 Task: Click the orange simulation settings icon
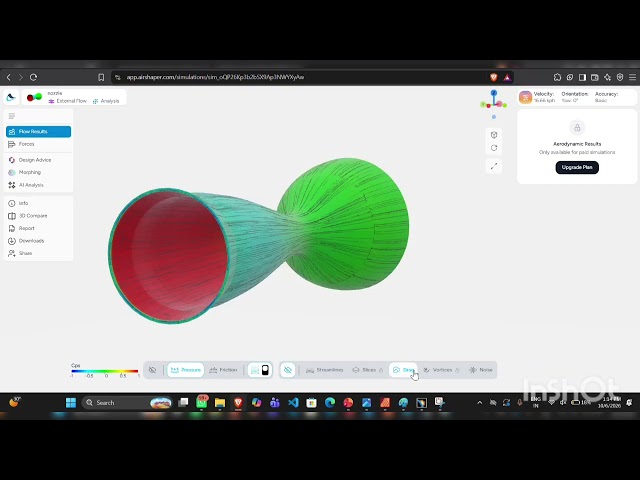coord(525,97)
